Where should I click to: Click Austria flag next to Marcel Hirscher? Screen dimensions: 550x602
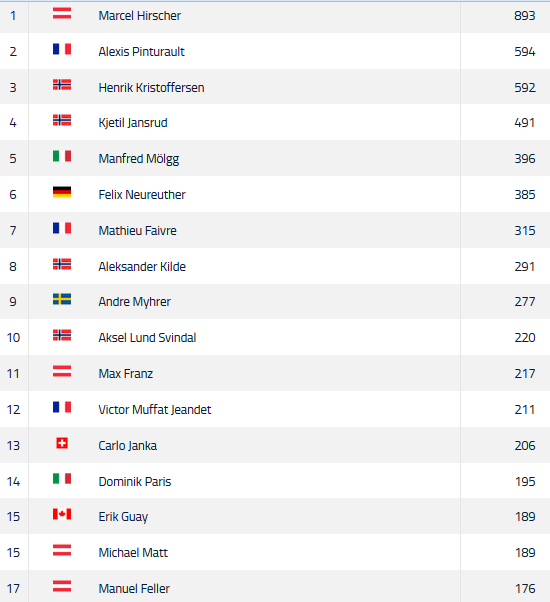pyautogui.click(x=62, y=13)
